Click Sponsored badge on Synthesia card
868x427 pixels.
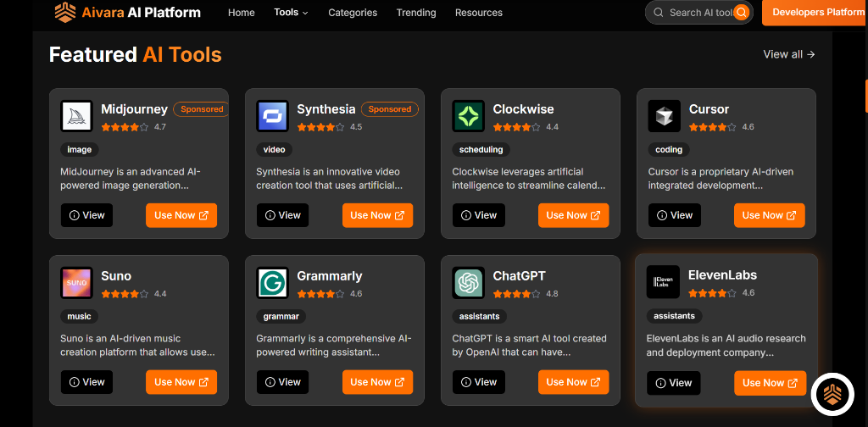point(390,109)
